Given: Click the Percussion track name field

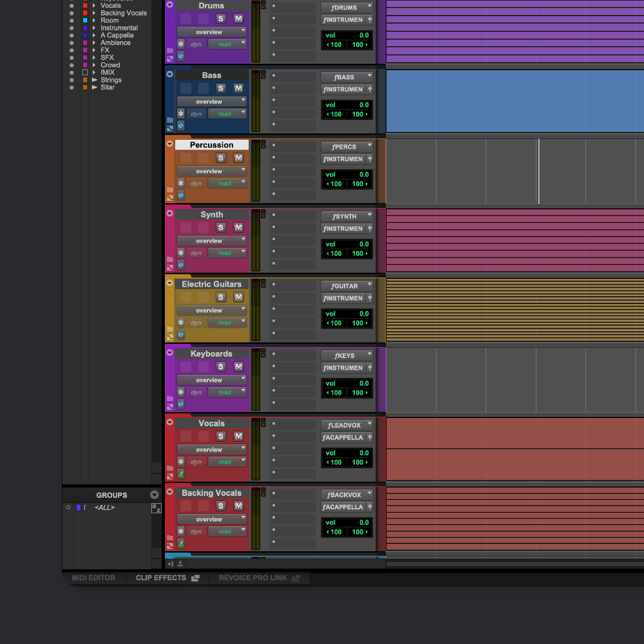Looking at the screenshot, I should (x=212, y=144).
